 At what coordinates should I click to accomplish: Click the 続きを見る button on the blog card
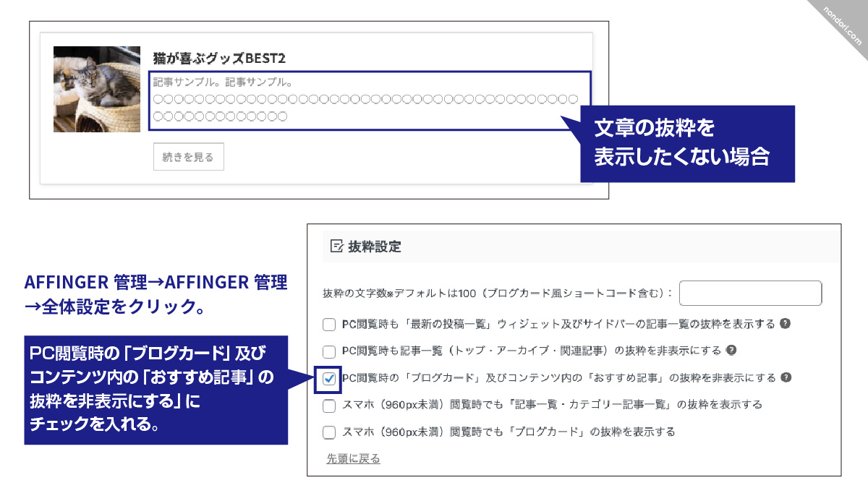[189, 157]
